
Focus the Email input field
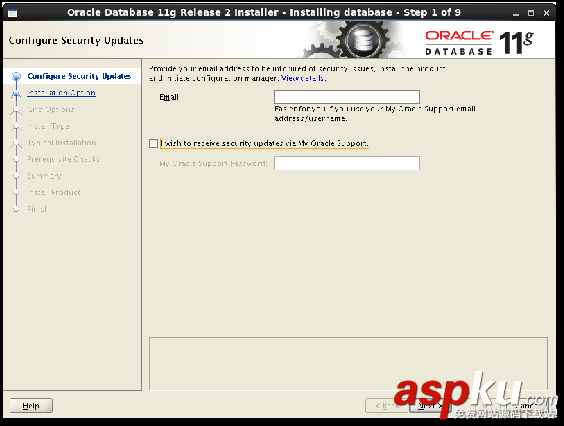(x=347, y=97)
